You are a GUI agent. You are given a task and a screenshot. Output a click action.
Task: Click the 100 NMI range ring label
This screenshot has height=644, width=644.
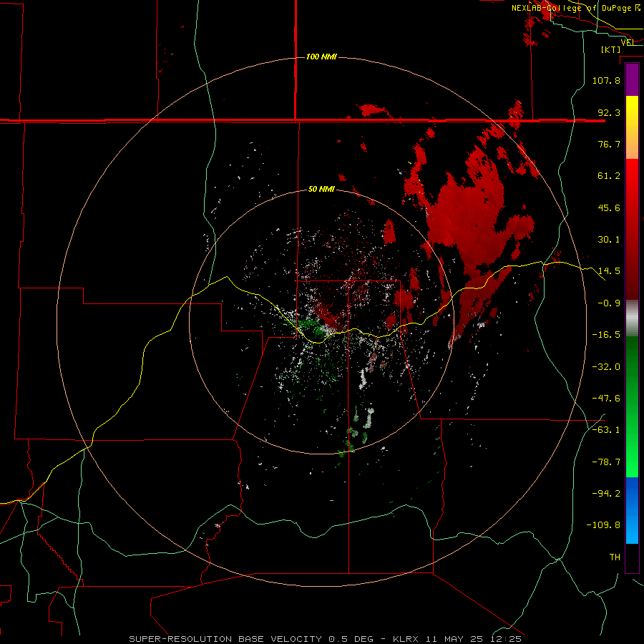pyautogui.click(x=321, y=57)
